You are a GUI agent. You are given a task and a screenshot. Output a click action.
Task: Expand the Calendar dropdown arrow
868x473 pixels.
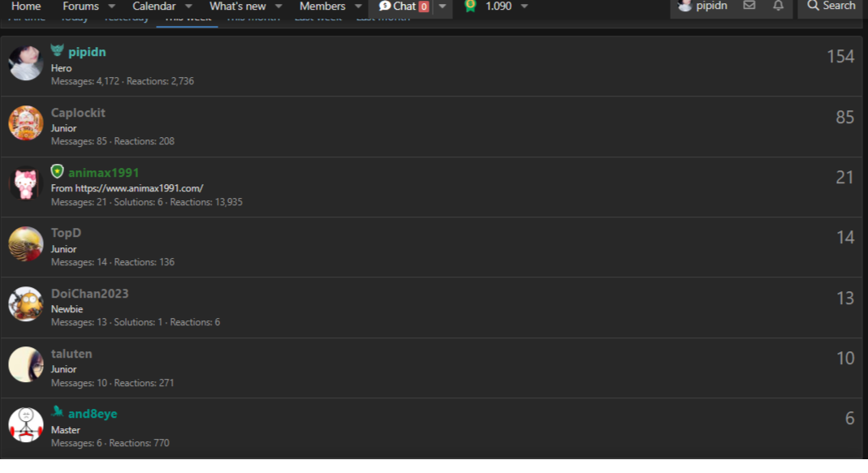(188, 6)
